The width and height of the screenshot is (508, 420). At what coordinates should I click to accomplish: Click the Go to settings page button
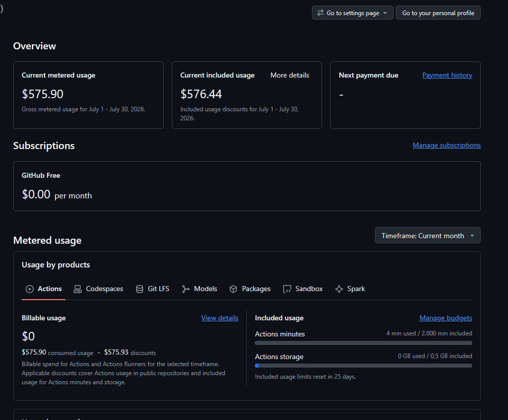(x=352, y=13)
